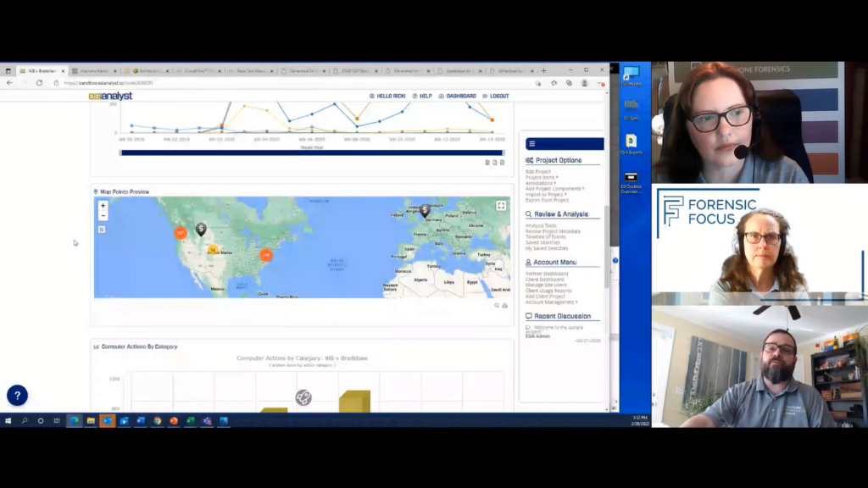Viewport: 868px width, 488px height.
Task: Open the Timeline of Events link
Action: [545, 237]
